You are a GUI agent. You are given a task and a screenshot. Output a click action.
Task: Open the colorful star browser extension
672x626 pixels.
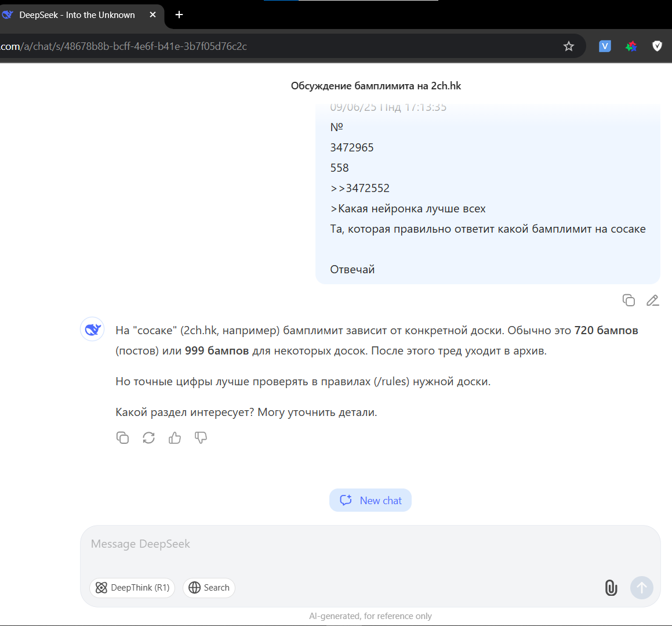point(631,46)
